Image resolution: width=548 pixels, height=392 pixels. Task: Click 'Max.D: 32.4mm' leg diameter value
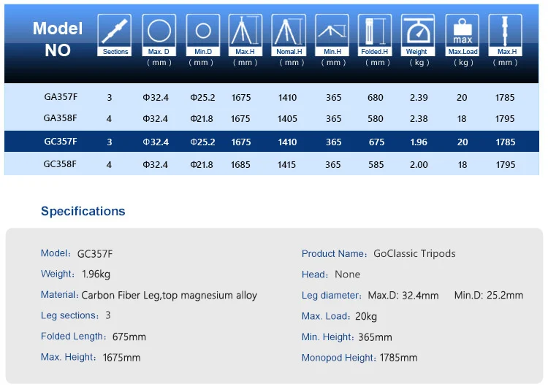pyautogui.click(x=403, y=296)
